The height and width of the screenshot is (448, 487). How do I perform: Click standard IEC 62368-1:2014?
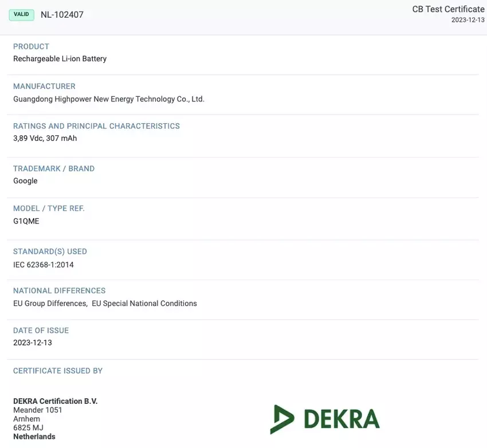(44, 265)
